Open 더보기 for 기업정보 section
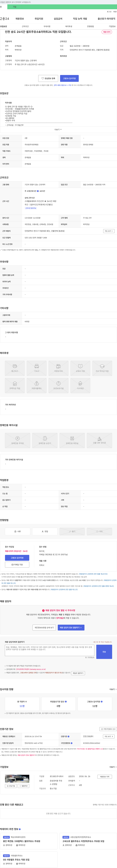Viewport: 117px width, 868px height. click(113, 767)
